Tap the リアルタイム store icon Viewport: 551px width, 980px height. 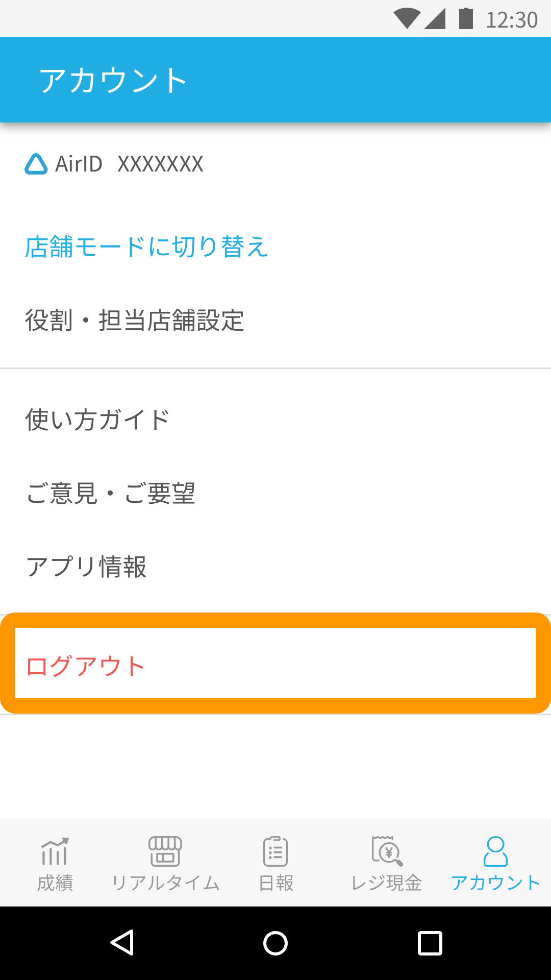[x=165, y=851]
